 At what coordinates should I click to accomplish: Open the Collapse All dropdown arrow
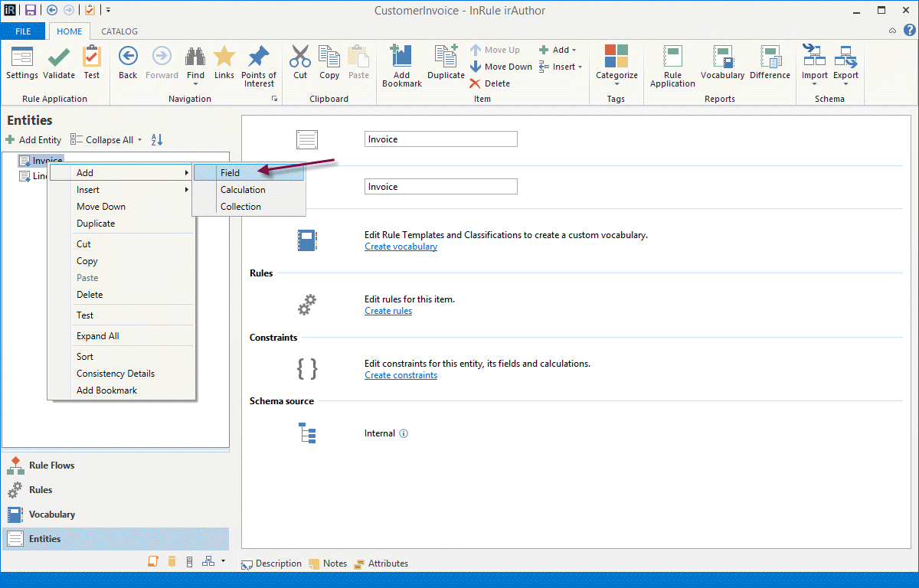(139, 140)
